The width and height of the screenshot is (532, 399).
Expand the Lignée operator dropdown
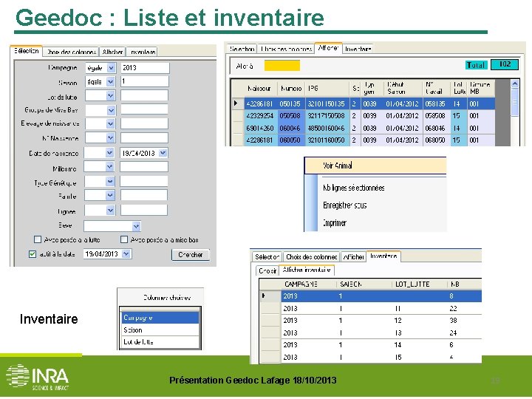[x=110, y=211]
